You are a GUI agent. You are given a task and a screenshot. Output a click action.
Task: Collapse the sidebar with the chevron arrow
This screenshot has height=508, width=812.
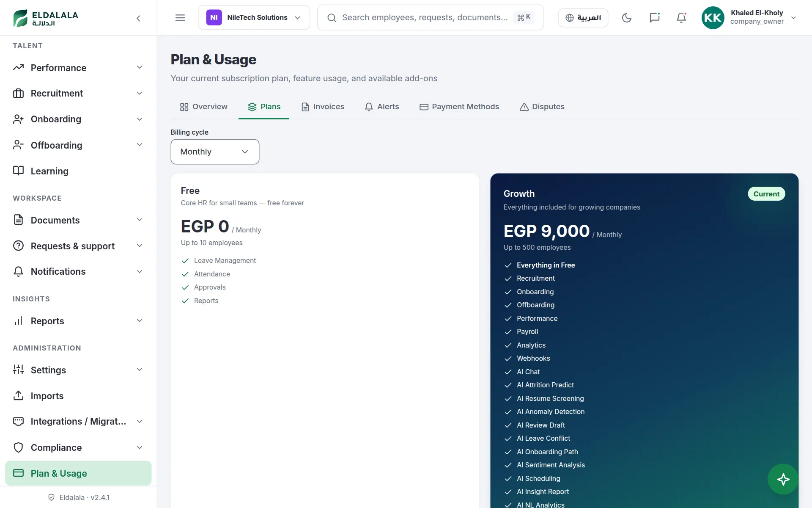(138, 18)
